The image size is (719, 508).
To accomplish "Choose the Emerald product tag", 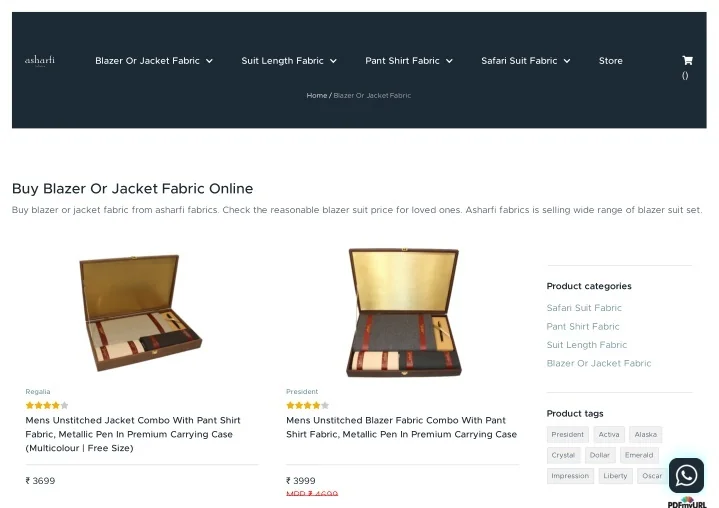I will 639,455.
